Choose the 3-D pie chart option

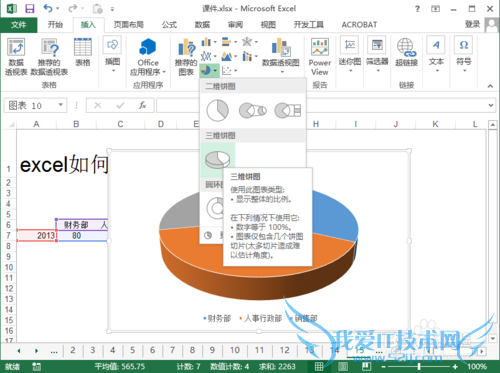(x=218, y=160)
